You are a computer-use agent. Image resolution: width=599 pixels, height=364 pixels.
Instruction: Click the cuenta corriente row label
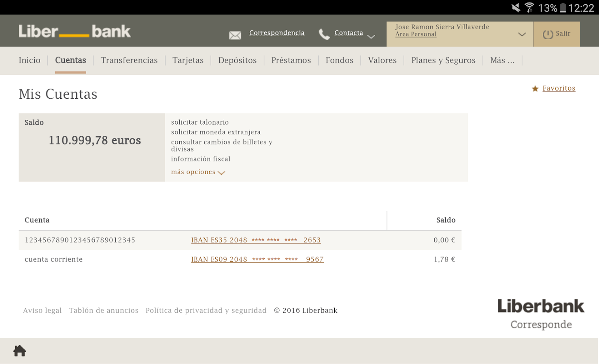[54, 260]
